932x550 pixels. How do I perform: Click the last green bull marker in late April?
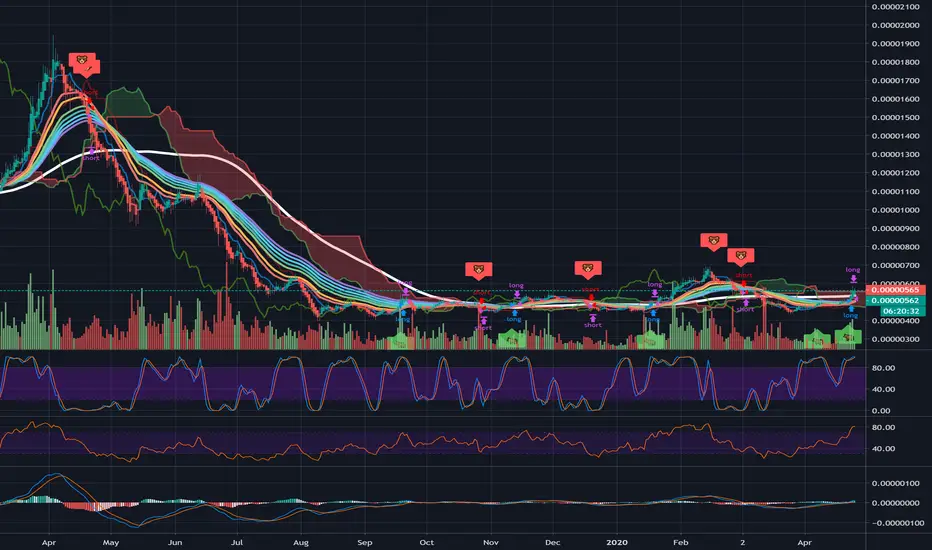[848, 338]
